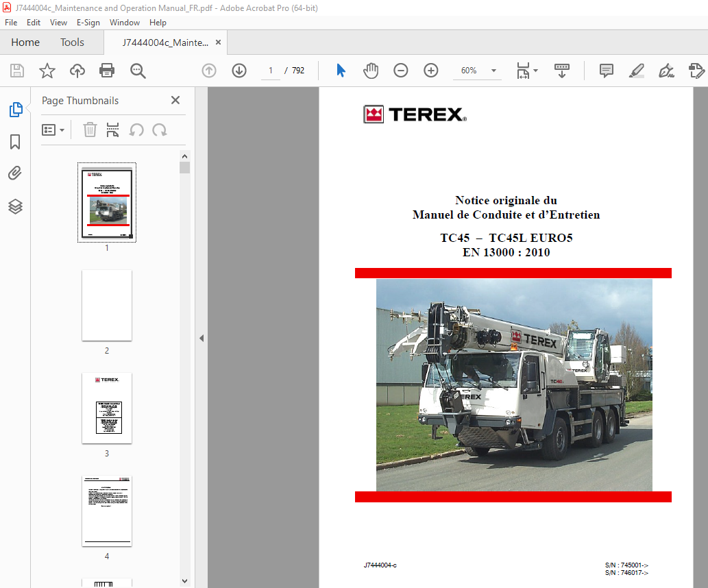Open the Attachments paperclip panel

coord(15,173)
